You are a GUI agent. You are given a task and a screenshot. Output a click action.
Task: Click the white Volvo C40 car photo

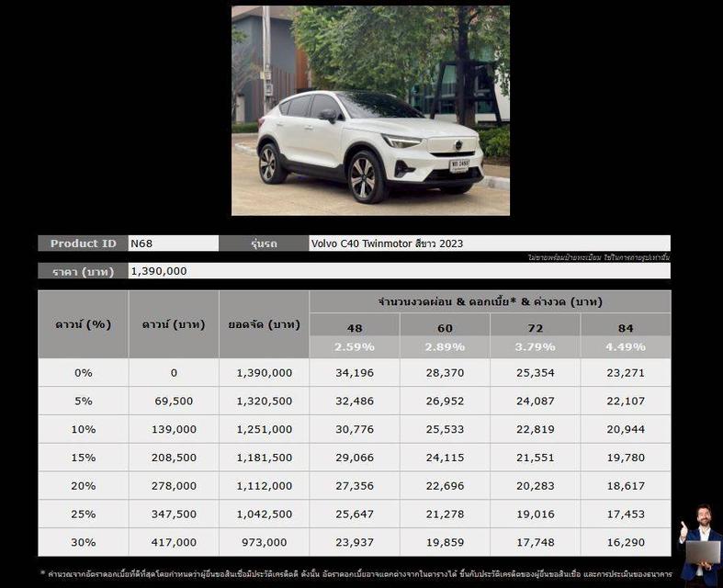point(370,110)
